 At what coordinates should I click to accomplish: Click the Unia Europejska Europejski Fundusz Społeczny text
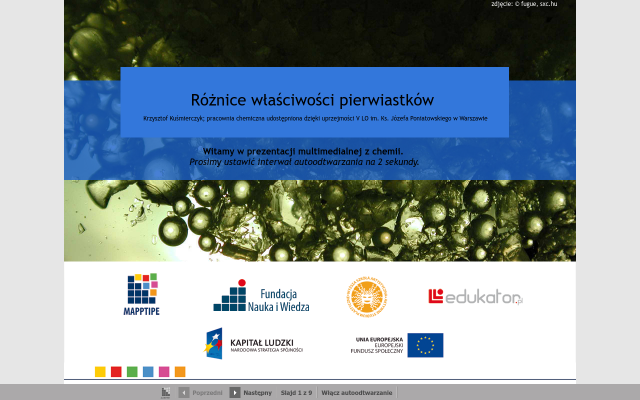[x=377, y=345]
